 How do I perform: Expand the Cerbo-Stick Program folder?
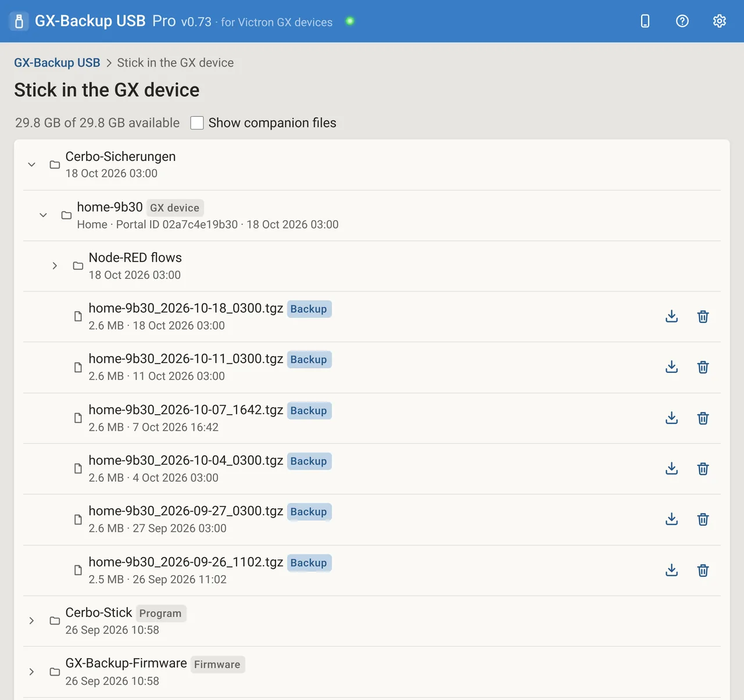point(32,620)
